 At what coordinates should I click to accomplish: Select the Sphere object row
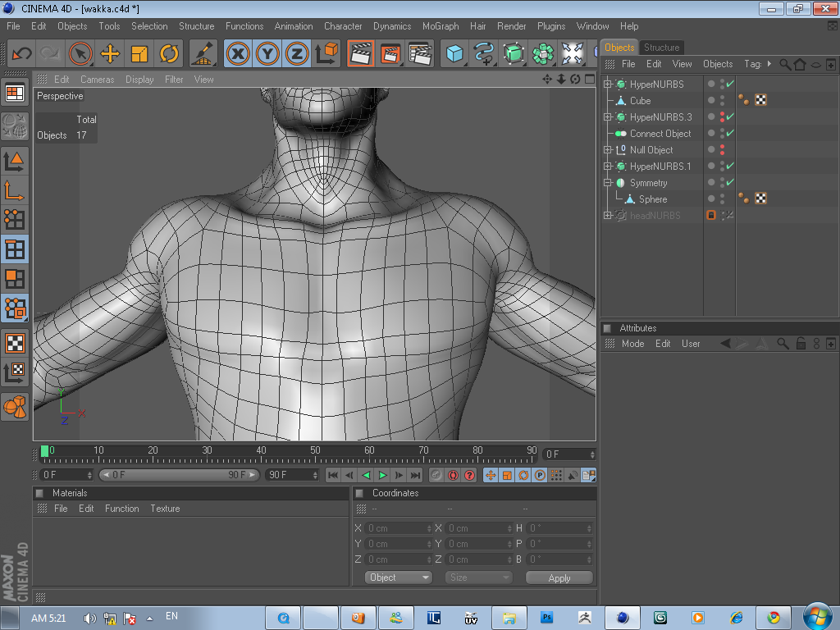coord(652,199)
